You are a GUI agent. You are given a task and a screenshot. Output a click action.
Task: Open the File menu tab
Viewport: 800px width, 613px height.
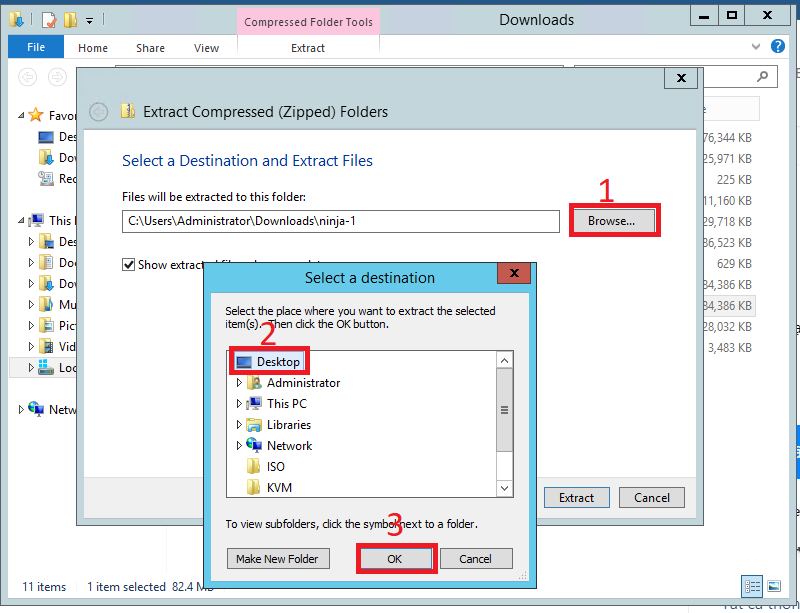click(x=36, y=47)
